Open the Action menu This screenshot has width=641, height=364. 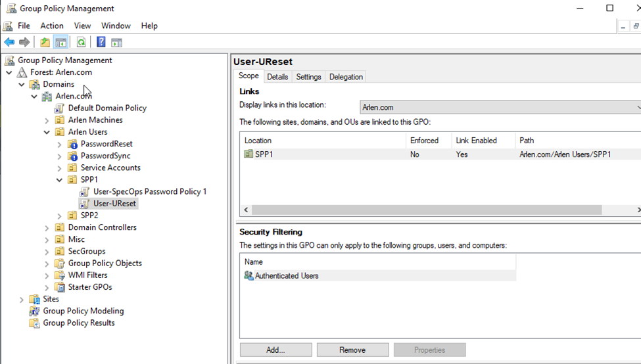click(52, 26)
